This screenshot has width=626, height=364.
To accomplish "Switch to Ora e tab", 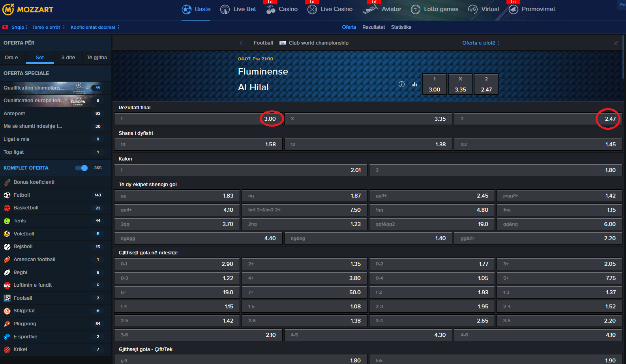I will point(11,58).
